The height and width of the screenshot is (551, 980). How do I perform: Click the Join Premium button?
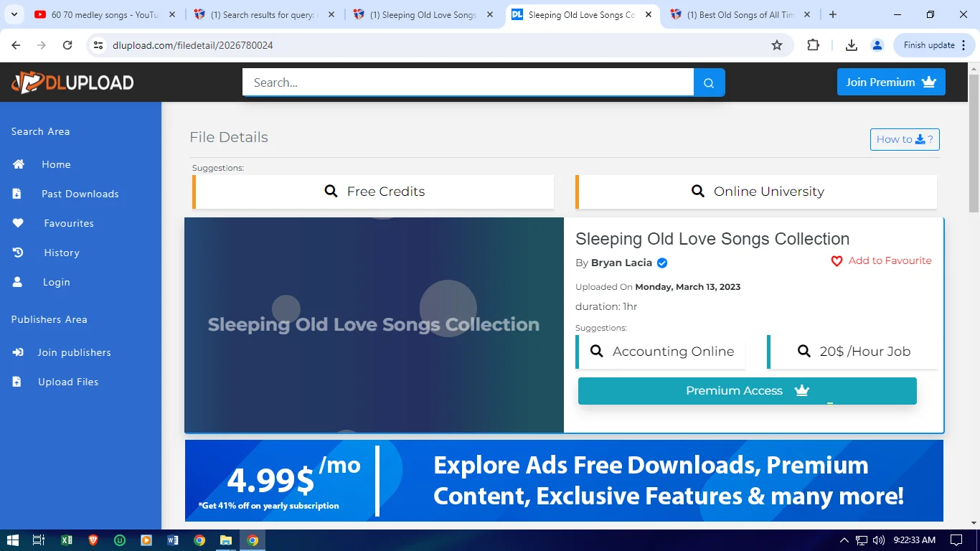(891, 82)
